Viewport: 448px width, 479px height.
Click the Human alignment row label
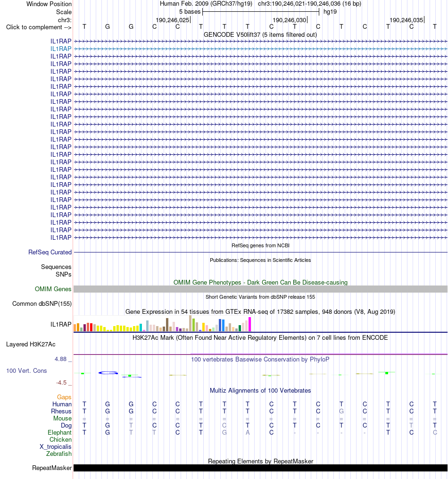click(x=62, y=404)
